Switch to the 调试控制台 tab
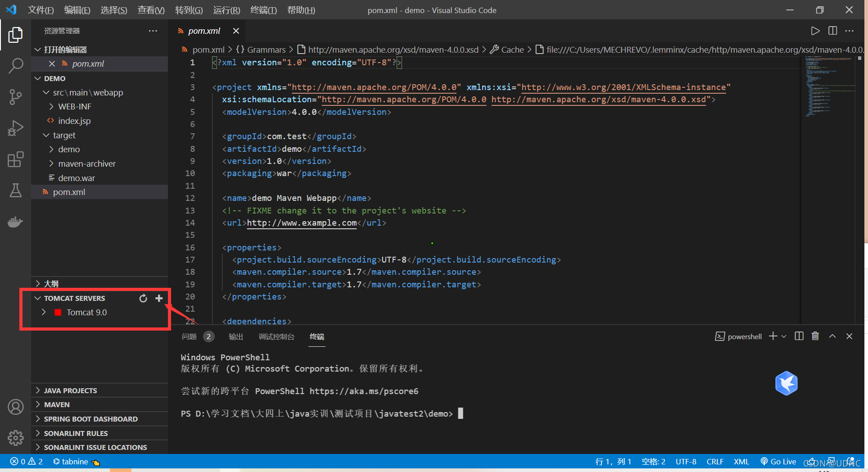Screen dimensions: 868x472 pos(276,336)
